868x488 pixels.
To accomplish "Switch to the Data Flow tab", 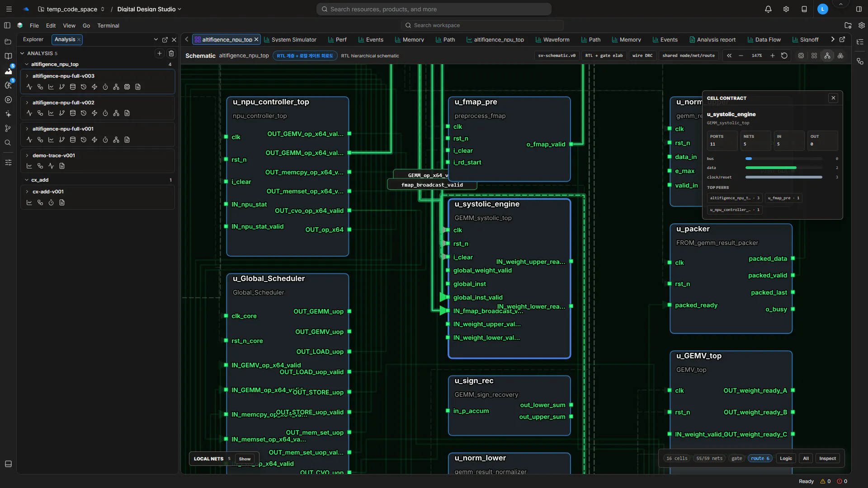I will pos(764,40).
